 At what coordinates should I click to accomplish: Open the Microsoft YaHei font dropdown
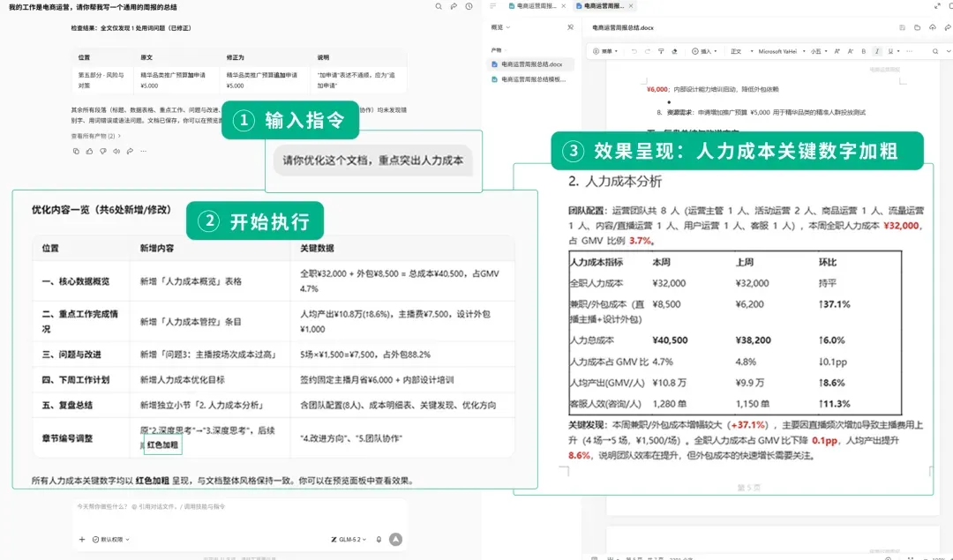pyautogui.click(x=782, y=52)
